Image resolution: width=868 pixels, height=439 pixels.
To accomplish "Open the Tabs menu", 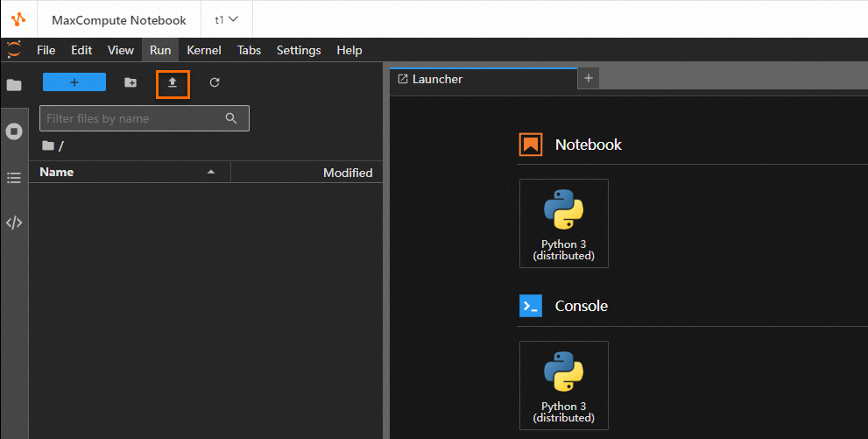I will point(249,50).
